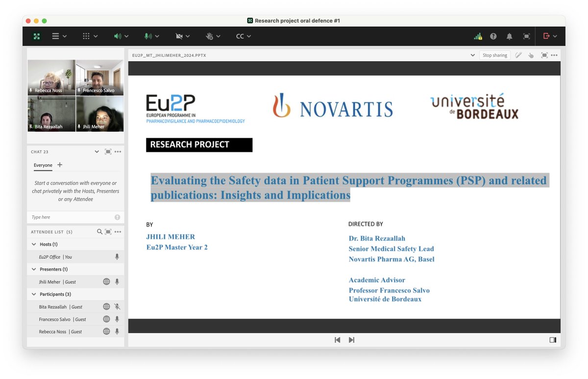The image size is (588, 379).
Task: Collapse the Presenters group
Action: click(34, 269)
